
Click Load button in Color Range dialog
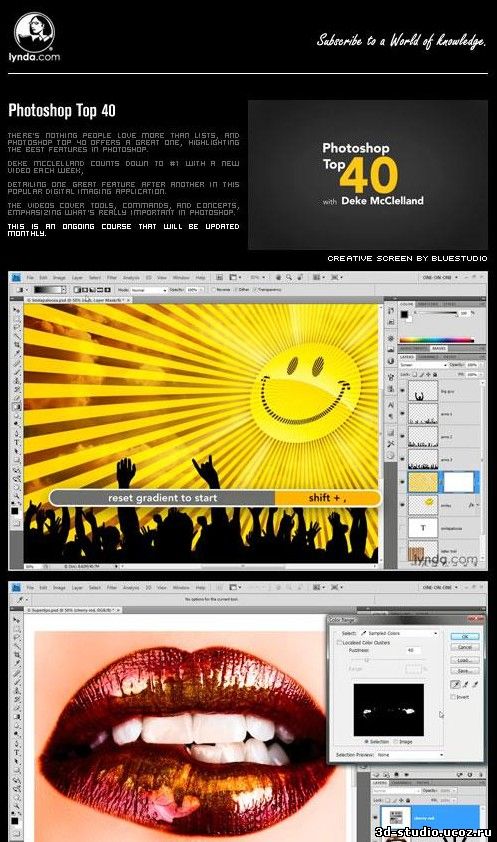coord(465,660)
